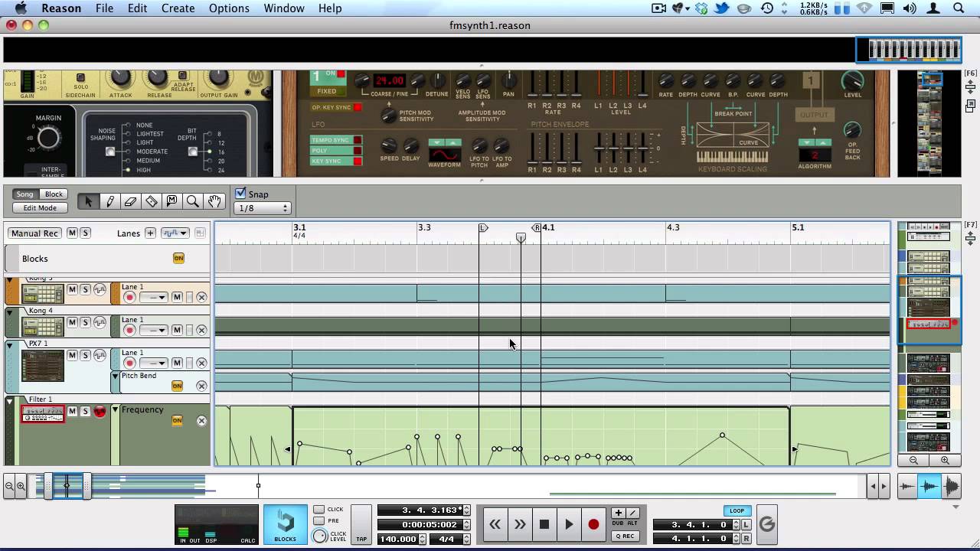
Task: Enable the PRE count-in button
Action: coord(318,520)
